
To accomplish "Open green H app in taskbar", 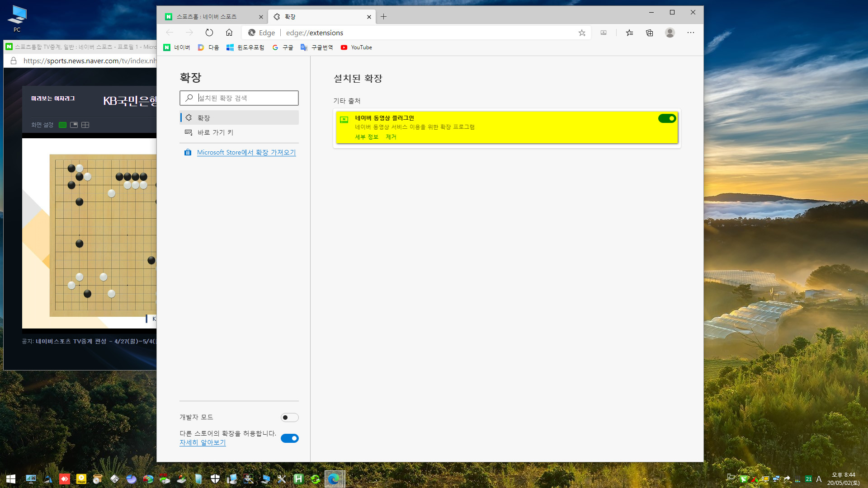I will coord(298,479).
